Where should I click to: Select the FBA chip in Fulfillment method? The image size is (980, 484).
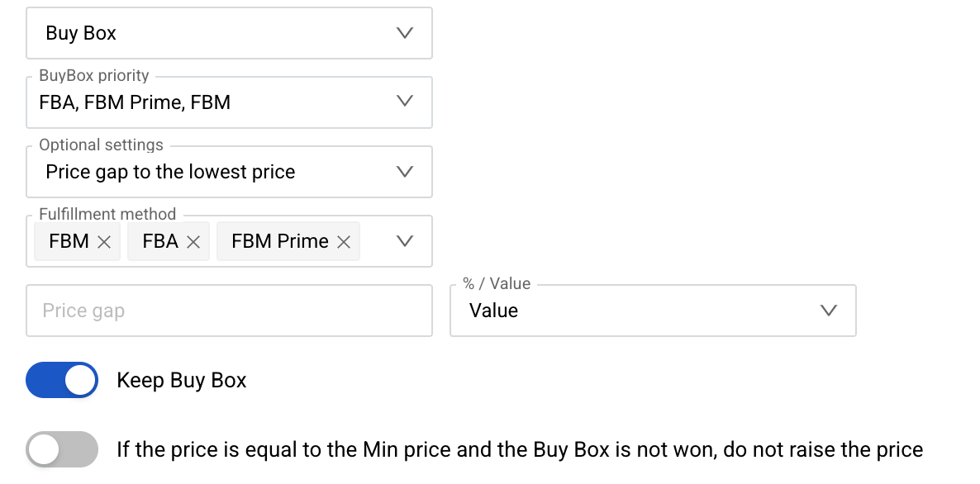[160, 242]
